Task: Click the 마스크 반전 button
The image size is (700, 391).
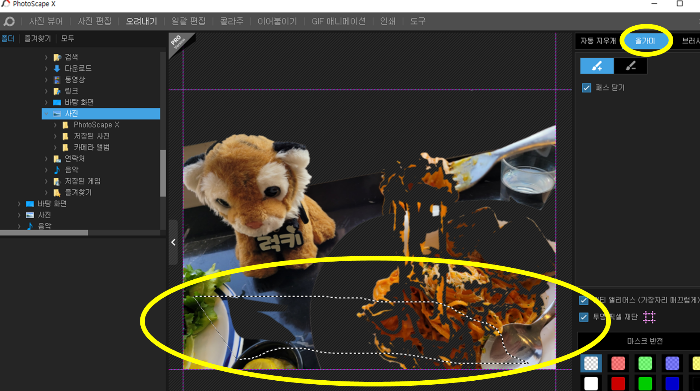Action: 645,341
